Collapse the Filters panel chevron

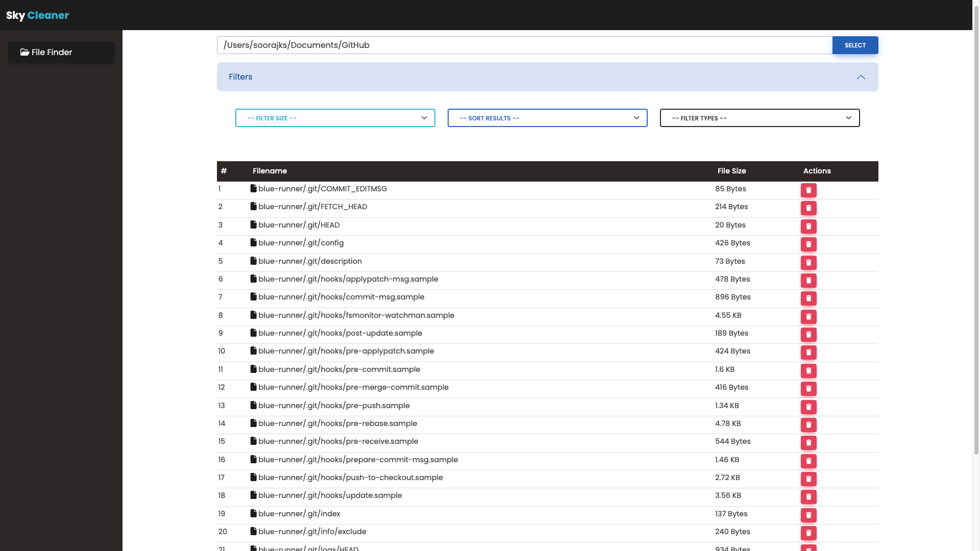[x=861, y=77]
